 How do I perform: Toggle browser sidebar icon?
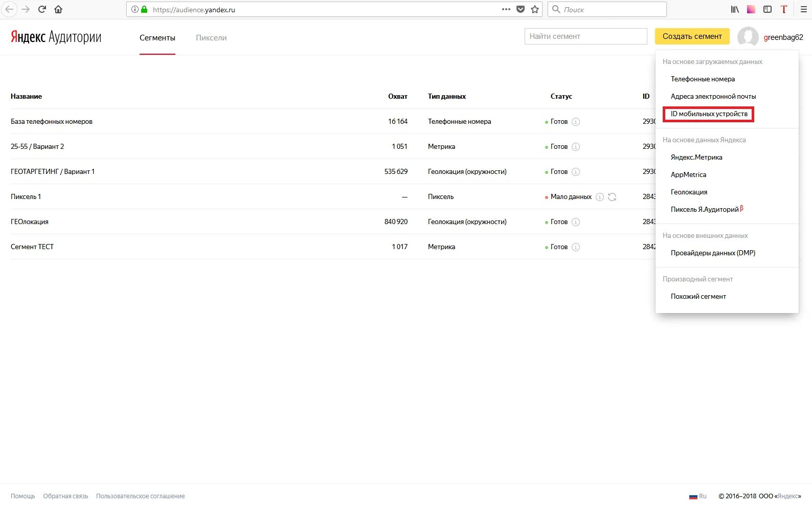[x=768, y=9]
